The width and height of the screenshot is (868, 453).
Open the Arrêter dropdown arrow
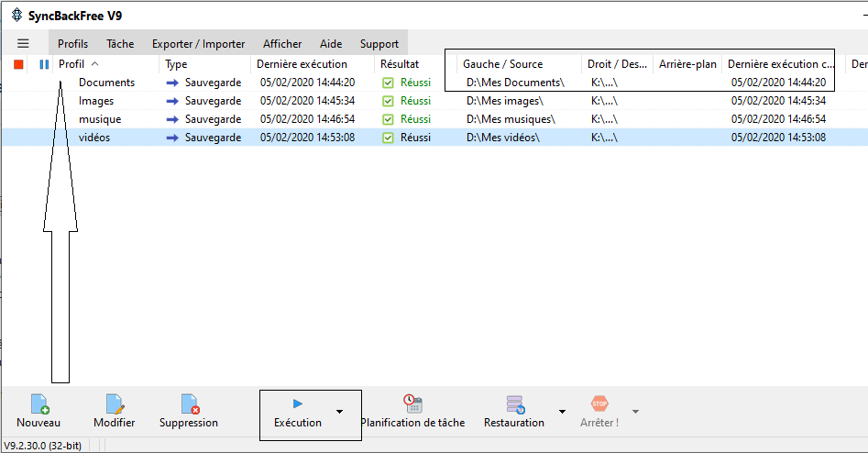635,412
